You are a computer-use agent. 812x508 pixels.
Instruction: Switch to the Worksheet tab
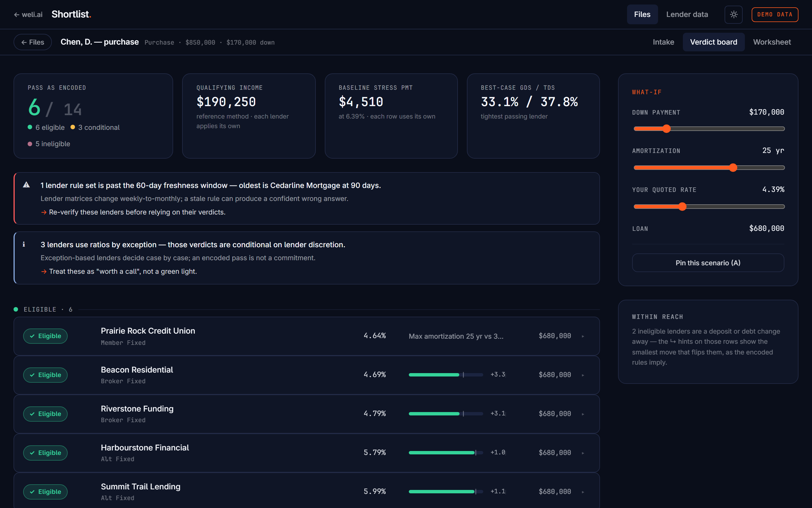point(772,42)
